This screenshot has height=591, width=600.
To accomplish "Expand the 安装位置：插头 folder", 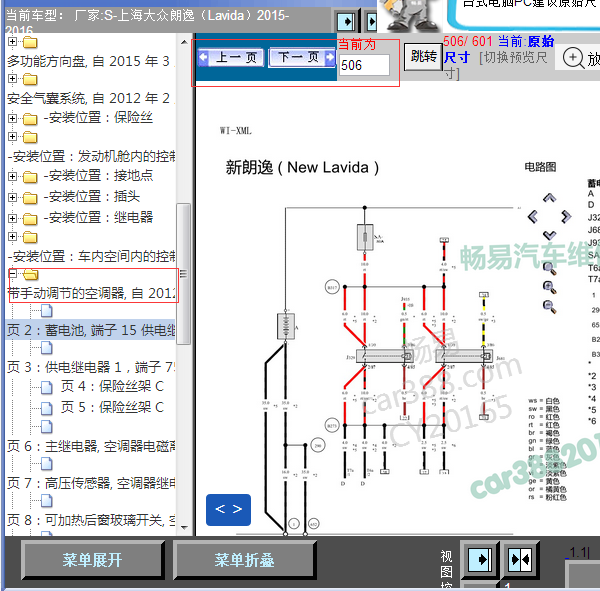I will (x=12, y=197).
